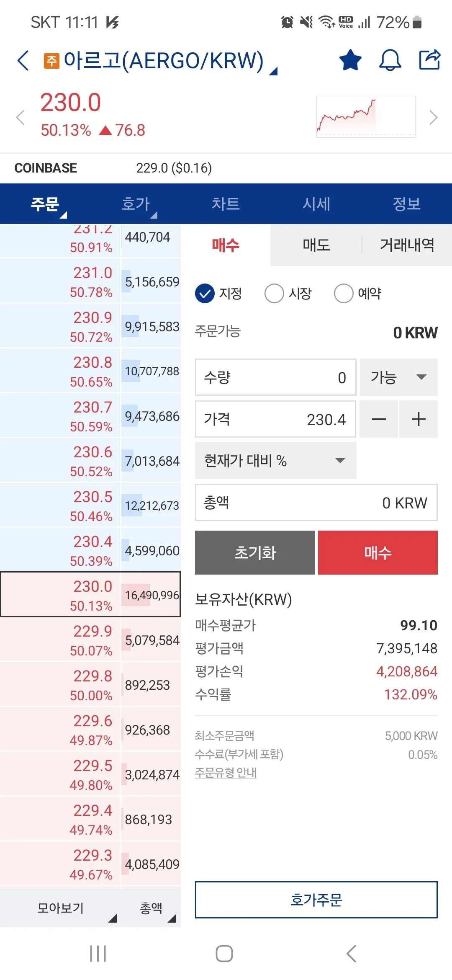Tap the back arrow beside 아르고
452x980 pixels.
tap(23, 61)
